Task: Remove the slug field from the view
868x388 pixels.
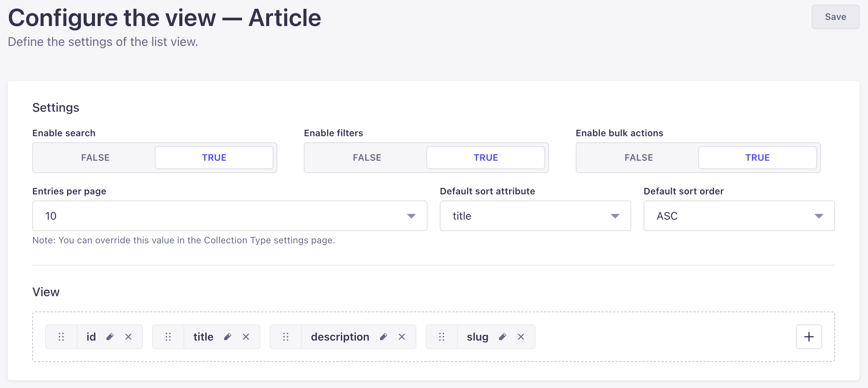Action: (521, 337)
